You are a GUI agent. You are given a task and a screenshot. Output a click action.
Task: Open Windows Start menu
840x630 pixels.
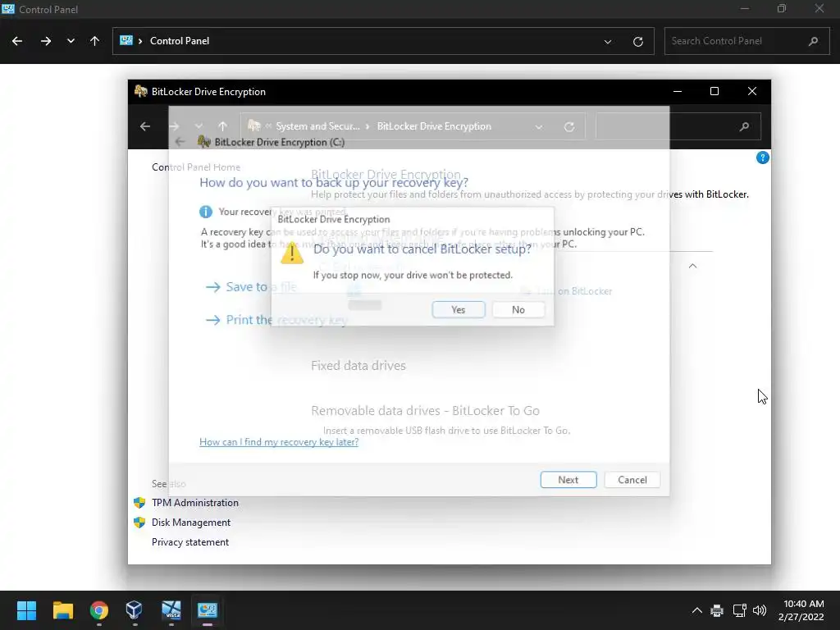point(26,610)
